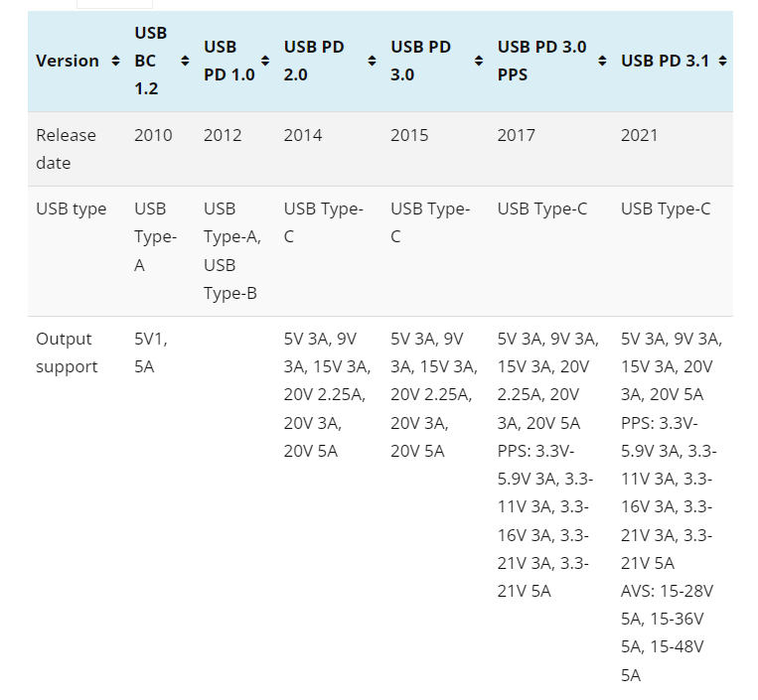Click the "USB PD 3.0 PPS" header text

pos(541,61)
